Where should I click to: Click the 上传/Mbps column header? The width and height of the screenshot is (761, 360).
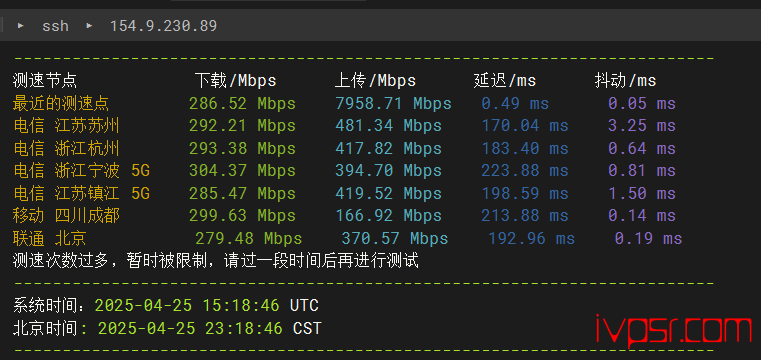pos(375,81)
